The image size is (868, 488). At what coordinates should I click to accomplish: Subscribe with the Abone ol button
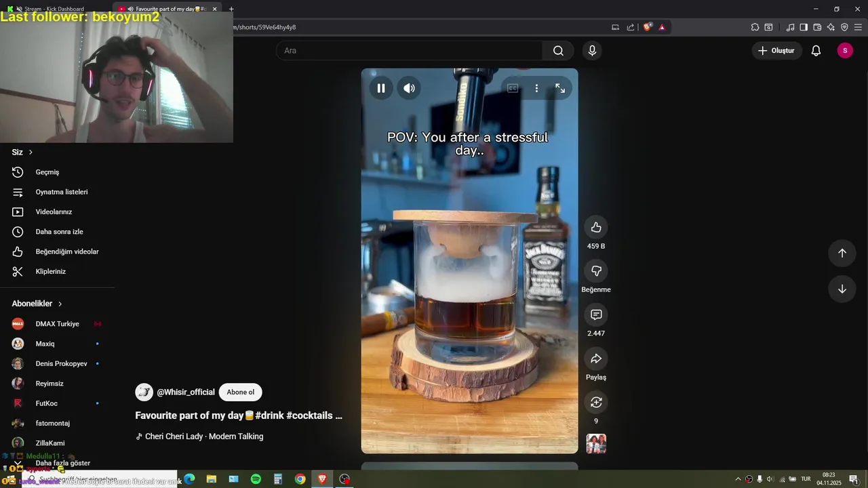click(241, 392)
